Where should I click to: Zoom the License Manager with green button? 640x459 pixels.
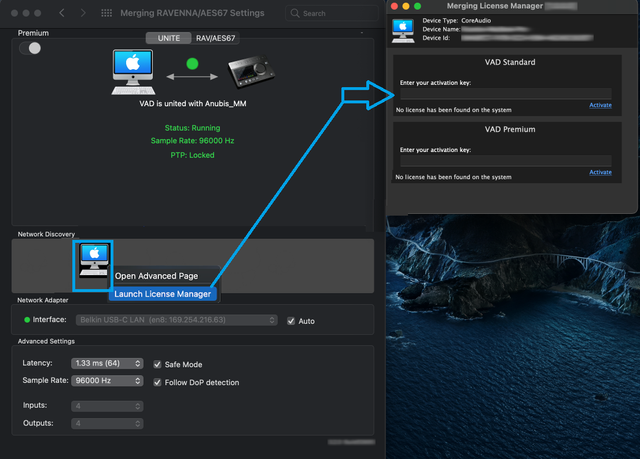tap(417, 6)
